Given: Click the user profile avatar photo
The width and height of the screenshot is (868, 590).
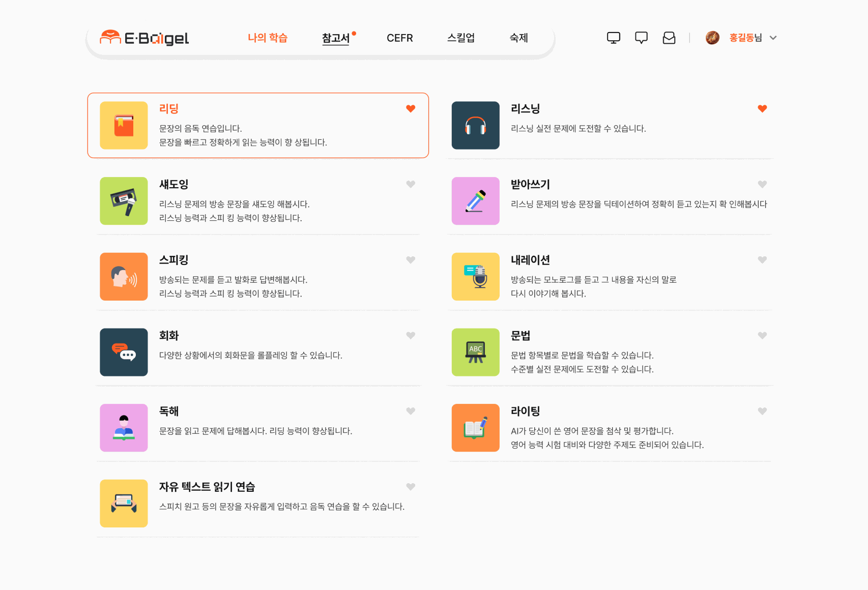Looking at the screenshot, I should click(x=712, y=37).
